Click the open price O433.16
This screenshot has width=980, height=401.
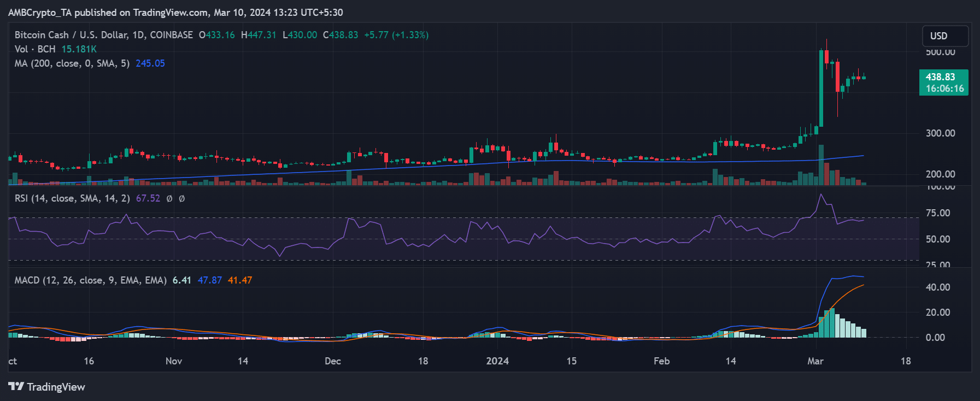coord(217,35)
